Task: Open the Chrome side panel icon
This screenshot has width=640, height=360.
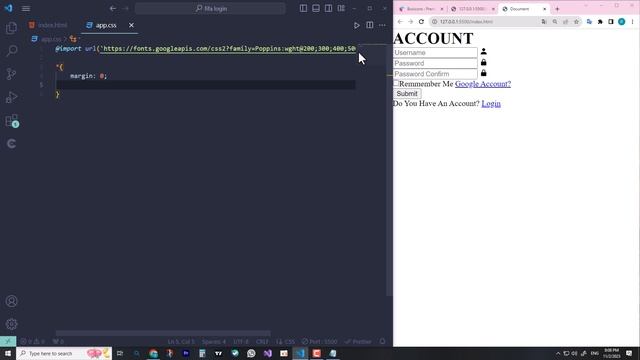Action: tap(611, 22)
